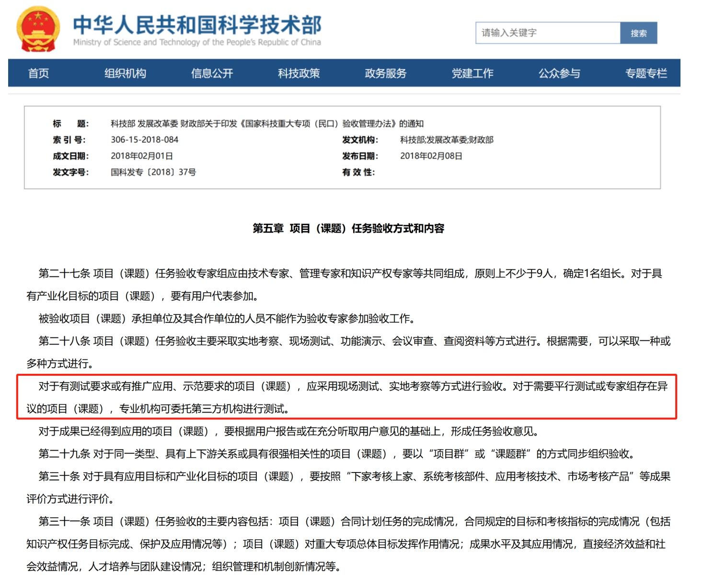Click the 中华人民共和国科学技术部 site title
The height and width of the screenshot is (588, 703).
click(x=197, y=25)
